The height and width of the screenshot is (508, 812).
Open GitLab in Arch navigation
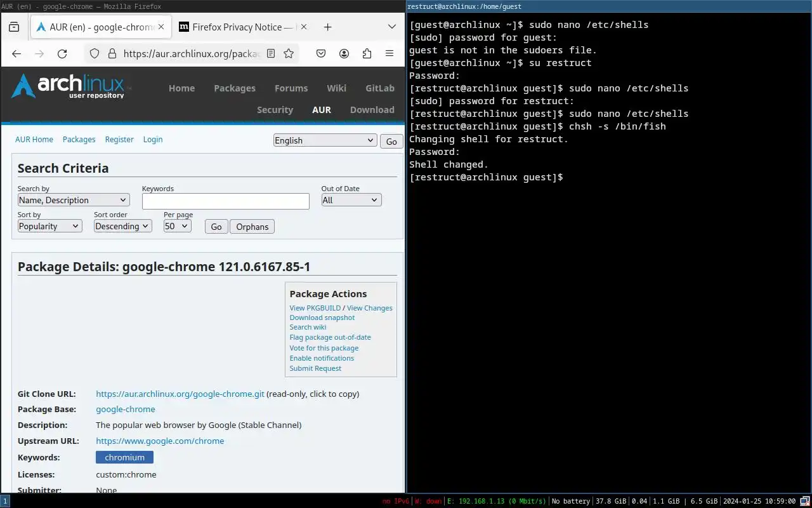(x=380, y=88)
